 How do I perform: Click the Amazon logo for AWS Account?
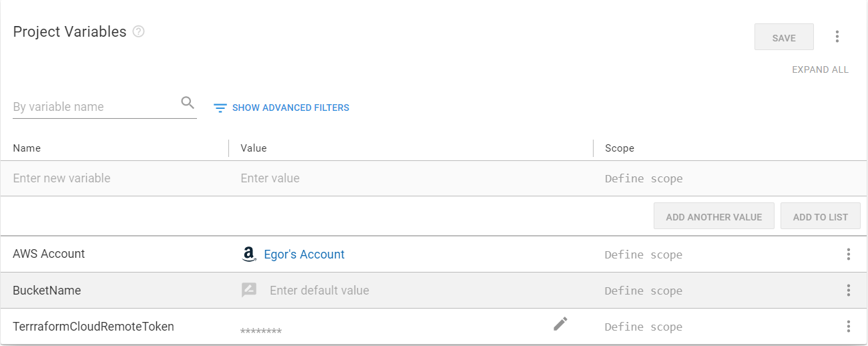click(x=249, y=254)
